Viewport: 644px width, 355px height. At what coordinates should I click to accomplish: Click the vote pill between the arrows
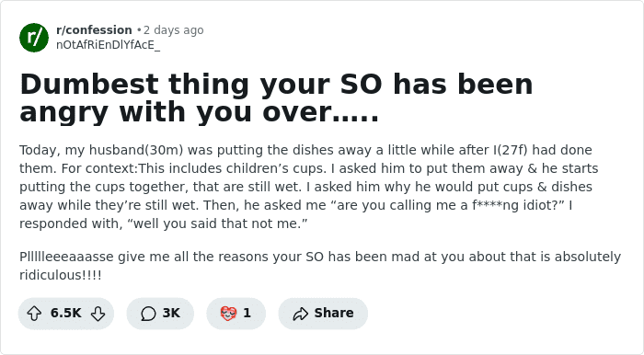66,314
